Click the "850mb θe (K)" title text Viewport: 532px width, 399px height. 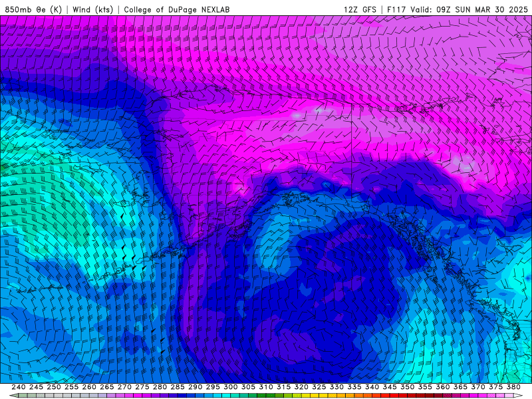[x=34, y=9]
